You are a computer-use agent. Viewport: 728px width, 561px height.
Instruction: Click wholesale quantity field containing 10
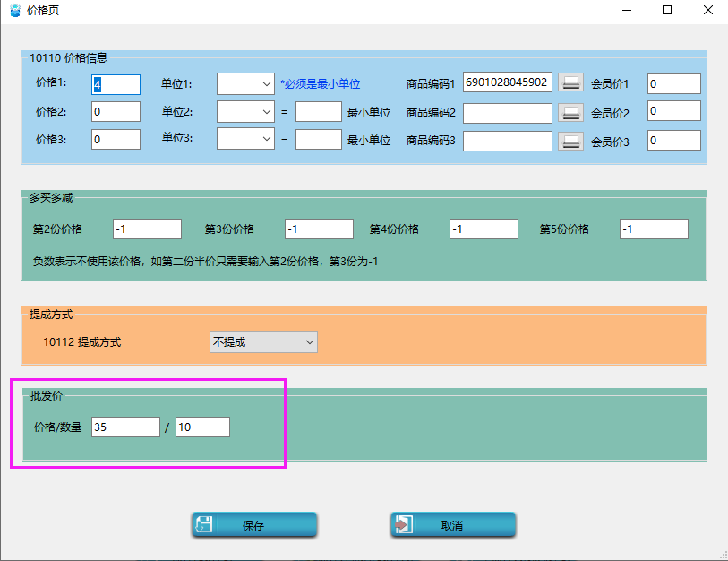(x=202, y=427)
